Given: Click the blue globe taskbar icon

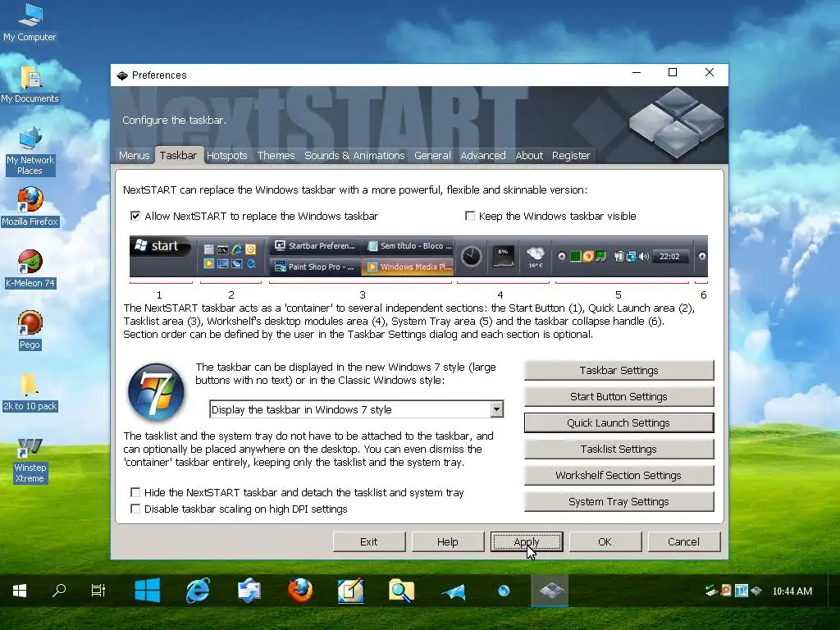Looking at the screenshot, I should 504,591.
